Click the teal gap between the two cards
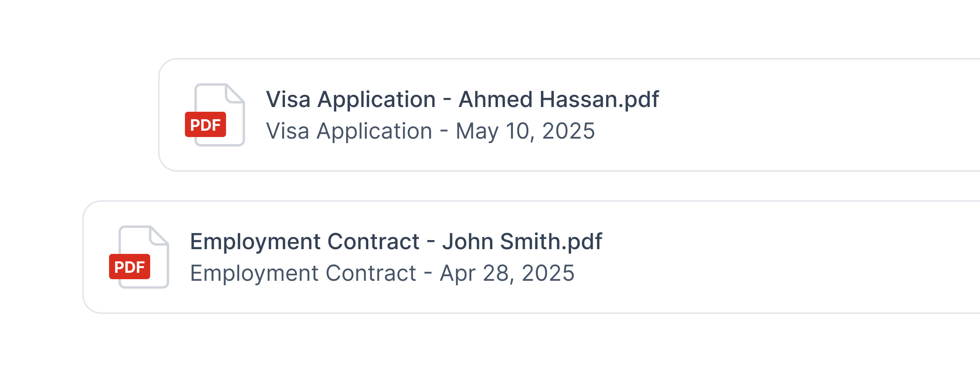 click(x=514, y=186)
